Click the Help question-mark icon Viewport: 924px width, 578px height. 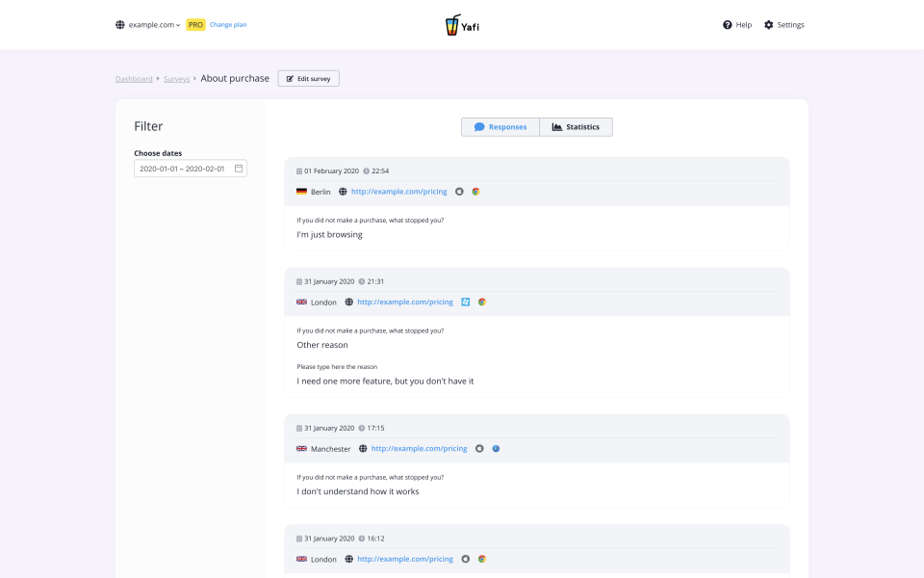pyautogui.click(x=728, y=25)
